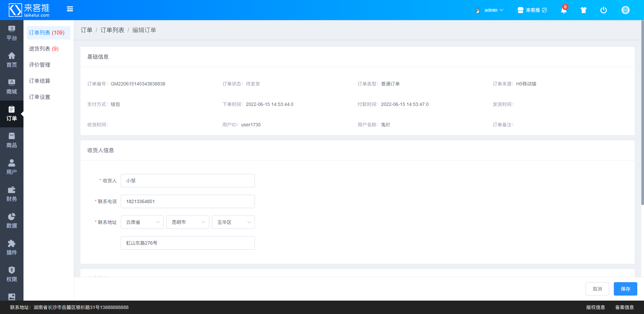
Task: Select 订单 orders in sidebar
Action: 12,114
